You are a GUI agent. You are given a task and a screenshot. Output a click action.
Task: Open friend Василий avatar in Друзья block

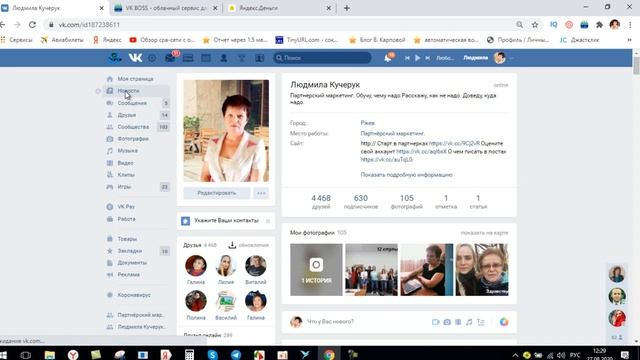pyautogui.click(x=226, y=301)
